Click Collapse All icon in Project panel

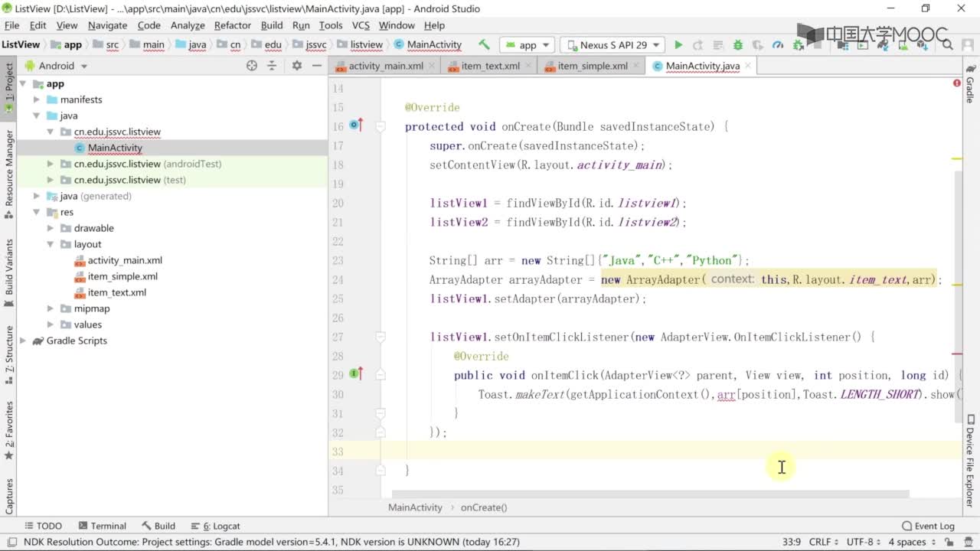272,66
